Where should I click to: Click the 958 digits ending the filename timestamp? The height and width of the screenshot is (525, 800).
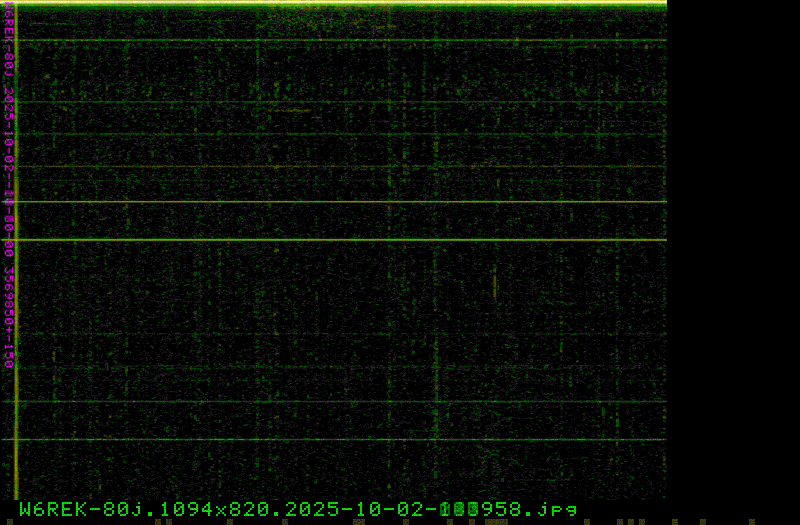[x=500, y=509]
